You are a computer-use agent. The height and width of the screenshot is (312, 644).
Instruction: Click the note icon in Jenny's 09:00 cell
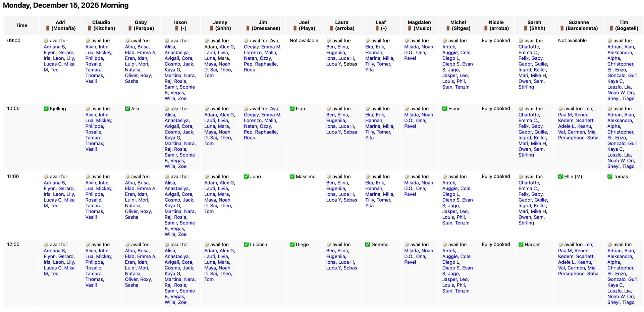(207, 41)
